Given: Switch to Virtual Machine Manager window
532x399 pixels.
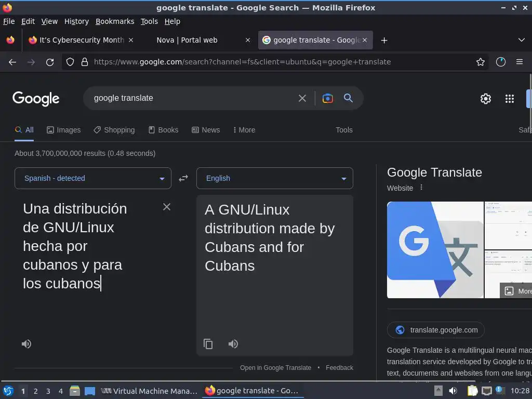Looking at the screenshot, I should coord(149,391).
